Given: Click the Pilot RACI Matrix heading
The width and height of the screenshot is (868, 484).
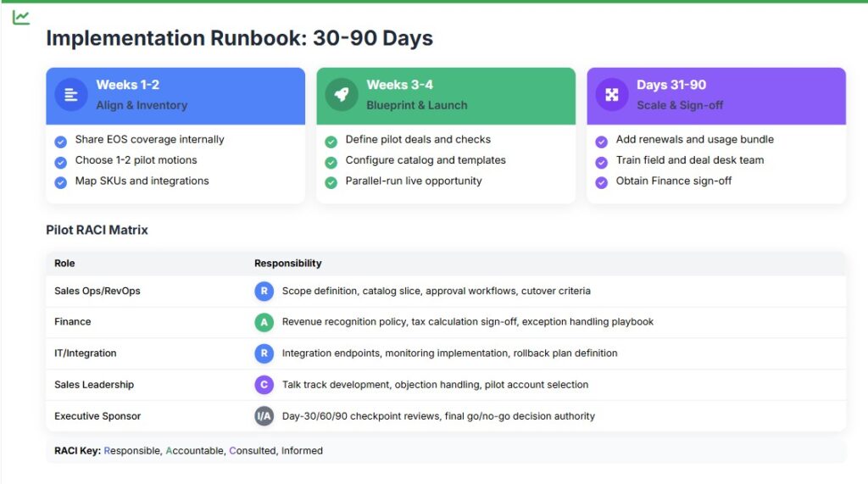Looking at the screenshot, I should pyautogui.click(x=97, y=231).
